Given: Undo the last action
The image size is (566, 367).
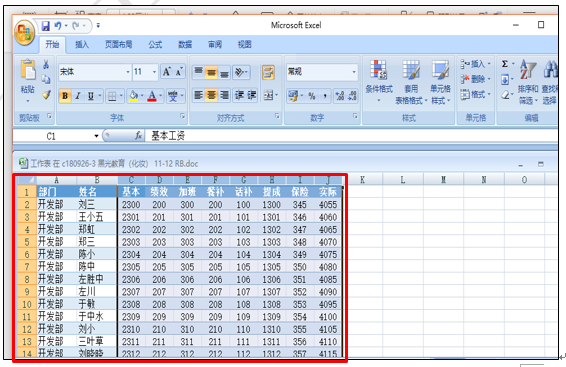Looking at the screenshot, I should [58, 26].
